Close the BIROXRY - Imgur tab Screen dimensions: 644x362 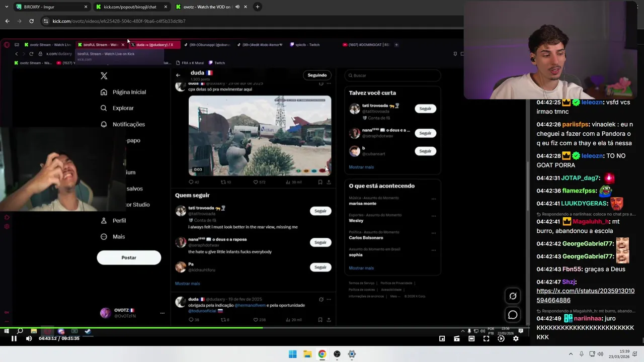86,7
